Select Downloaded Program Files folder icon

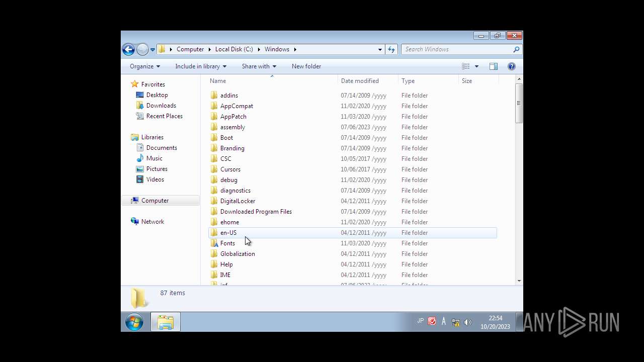[214, 212]
